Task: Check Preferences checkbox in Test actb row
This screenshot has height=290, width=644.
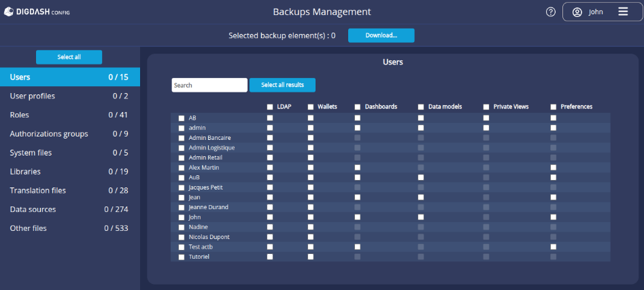Action: [554, 247]
